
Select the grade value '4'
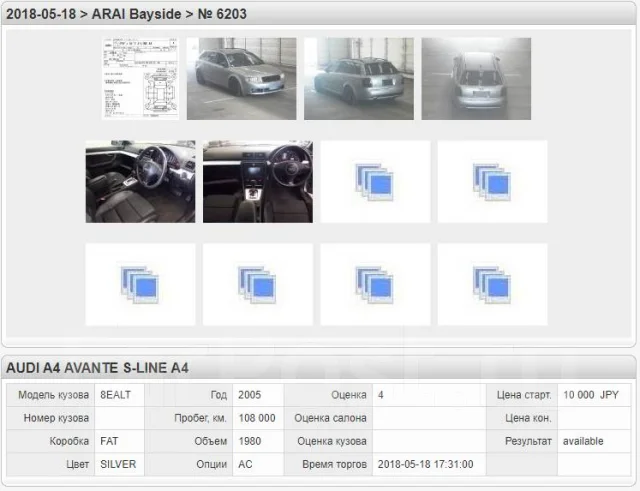pos(380,395)
